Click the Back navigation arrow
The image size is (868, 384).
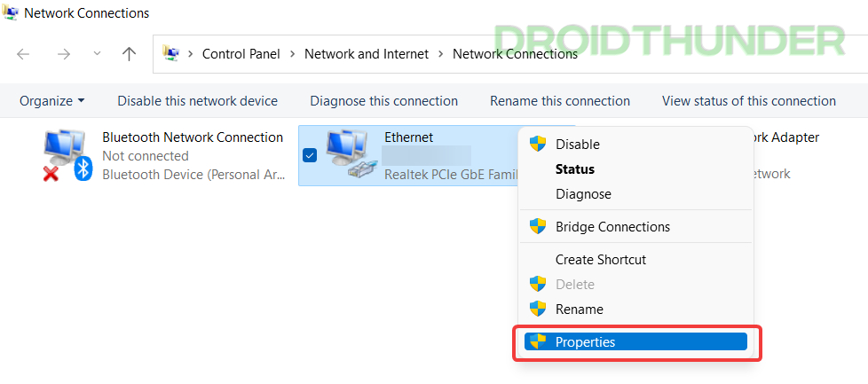click(23, 54)
